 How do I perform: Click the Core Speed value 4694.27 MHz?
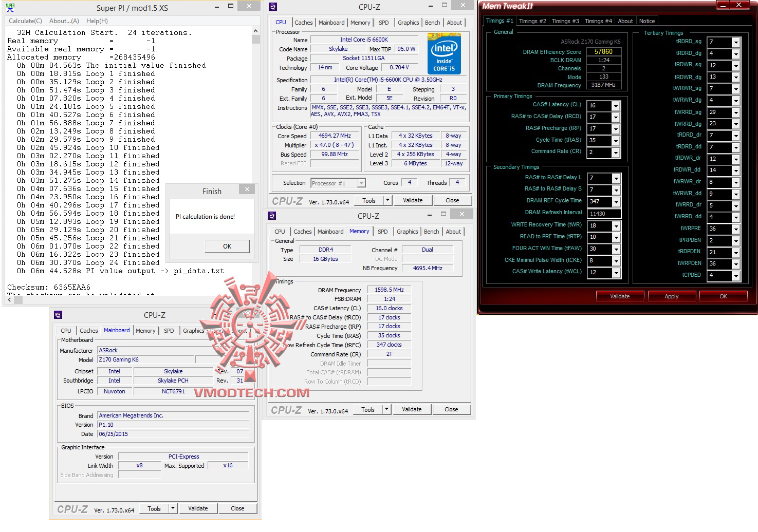[x=335, y=136]
